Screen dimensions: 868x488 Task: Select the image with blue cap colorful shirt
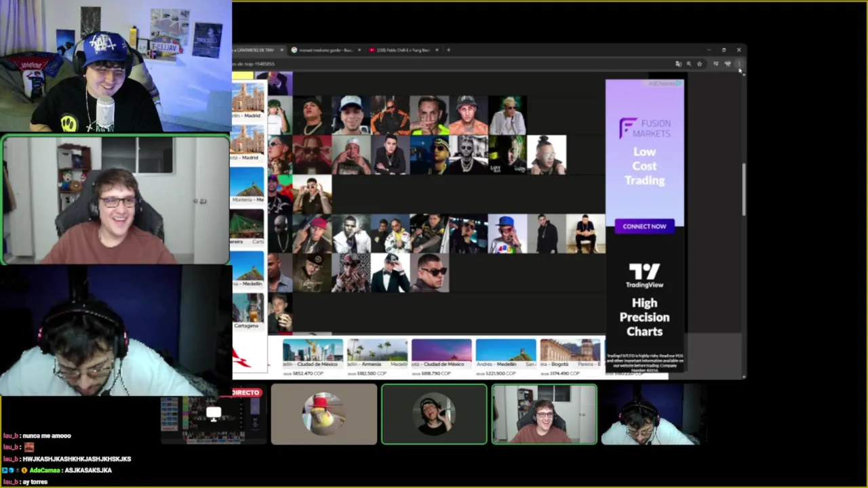(507, 234)
